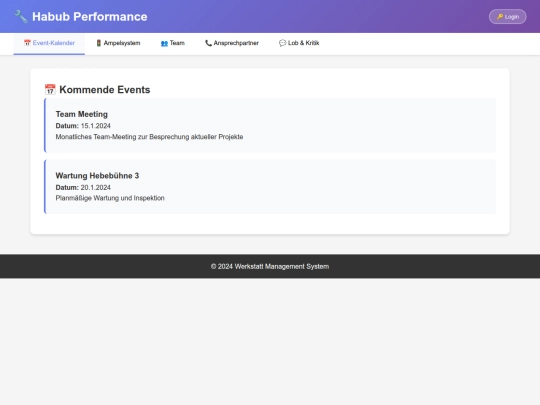Click the speech bubble icon beside Lob & Kritik
This screenshot has width=540, height=405.
tap(282, 43)
